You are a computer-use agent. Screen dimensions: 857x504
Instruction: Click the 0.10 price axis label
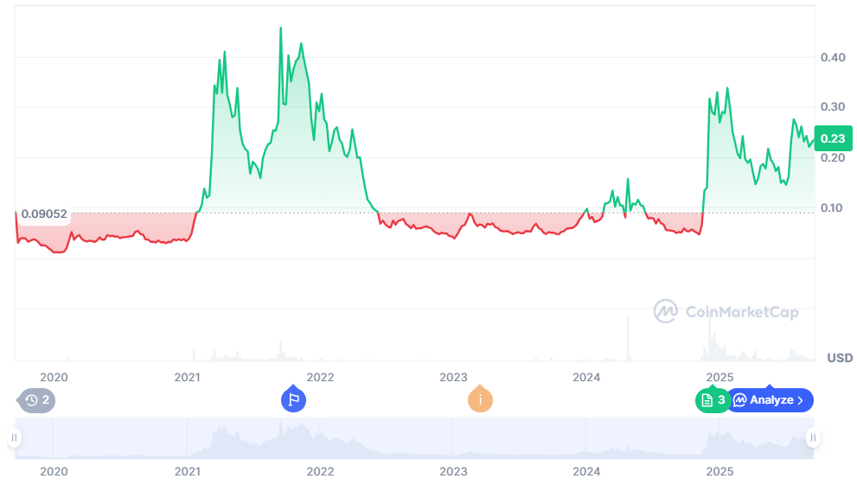click(832, 208)
